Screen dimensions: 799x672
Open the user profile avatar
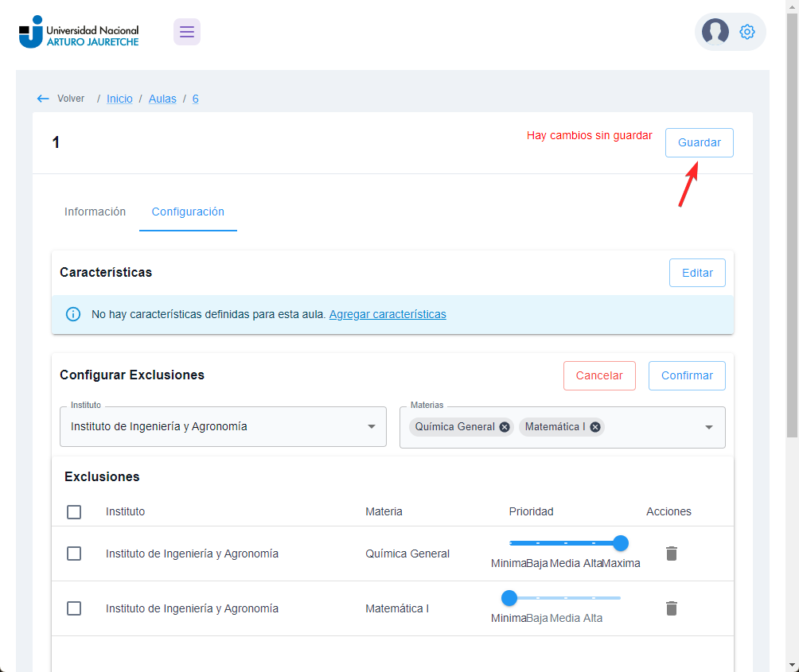tap(715, 32)
